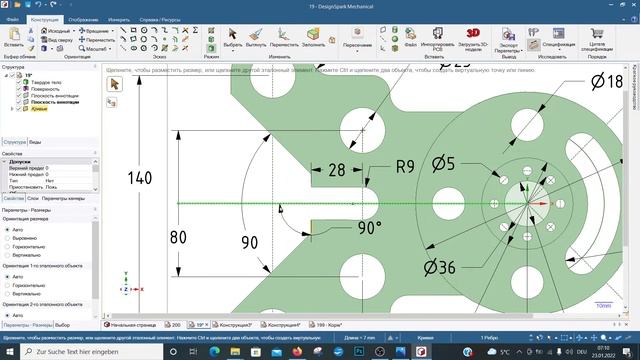640x360 pixels.
Task: Expand the Кривые tree node
Action: point(12,109)
